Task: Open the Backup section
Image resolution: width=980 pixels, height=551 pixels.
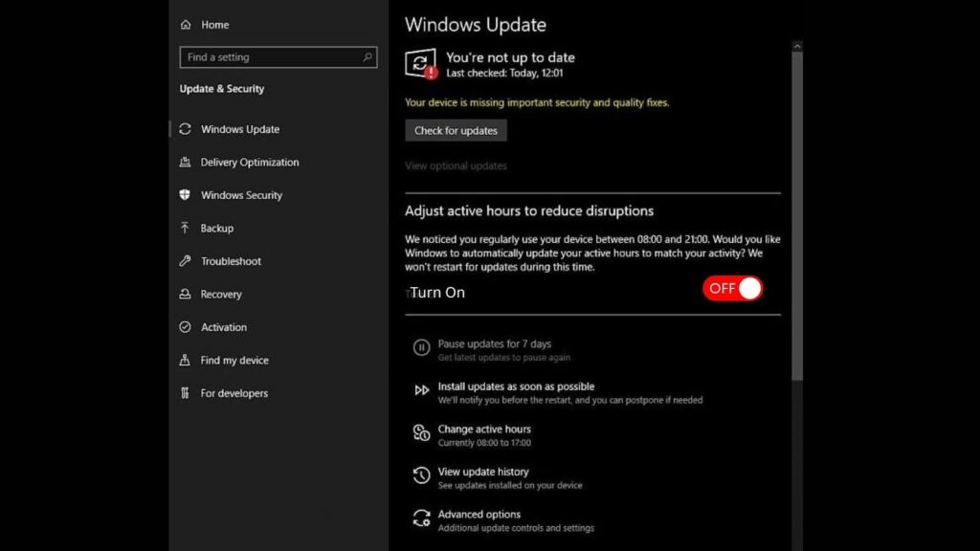Action: (x=217, y=228)
